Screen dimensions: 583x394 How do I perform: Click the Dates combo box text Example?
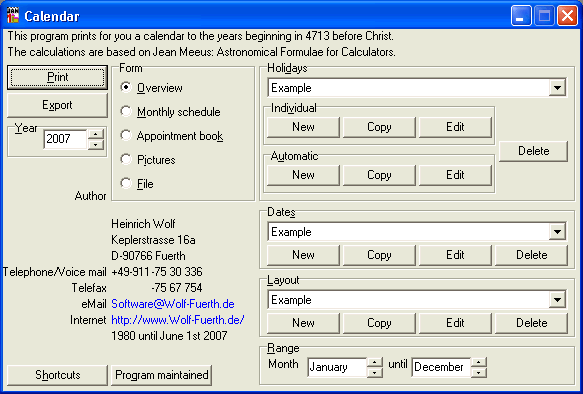(291, 232)
